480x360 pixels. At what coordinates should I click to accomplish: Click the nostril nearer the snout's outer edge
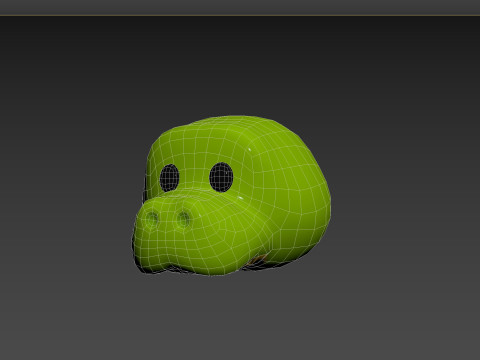[152, 219]
